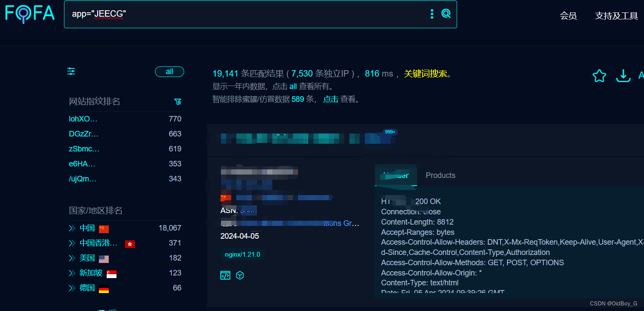Click the 19,141 result count
The image size is (644, 311).
click(x=225, y=74)
